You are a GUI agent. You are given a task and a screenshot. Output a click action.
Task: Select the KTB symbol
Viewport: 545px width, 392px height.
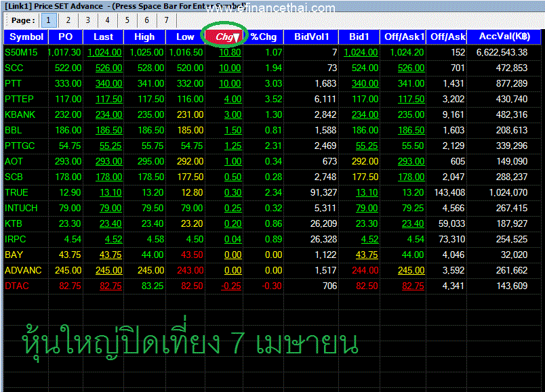coord(13,223)
